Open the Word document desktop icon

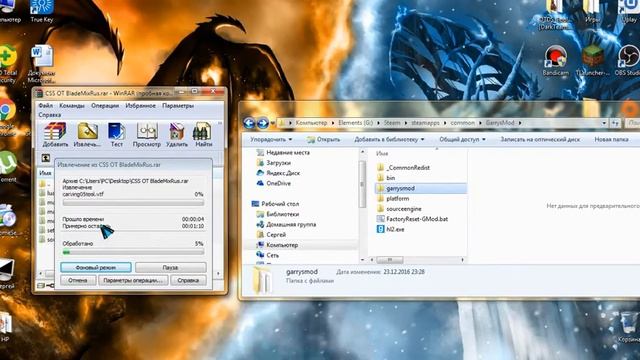tap(42, 64)
